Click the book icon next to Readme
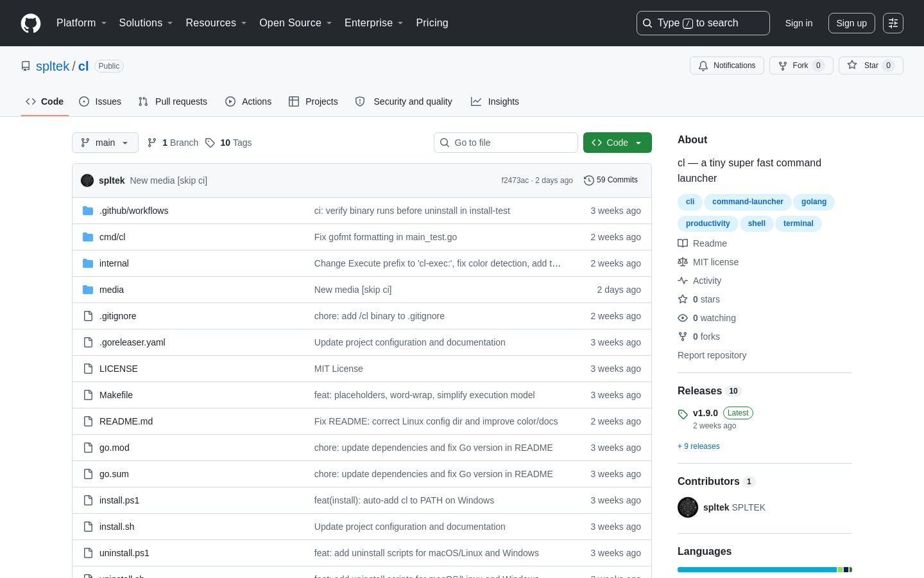Screen dimensions: 924x578 pos(683,243)
